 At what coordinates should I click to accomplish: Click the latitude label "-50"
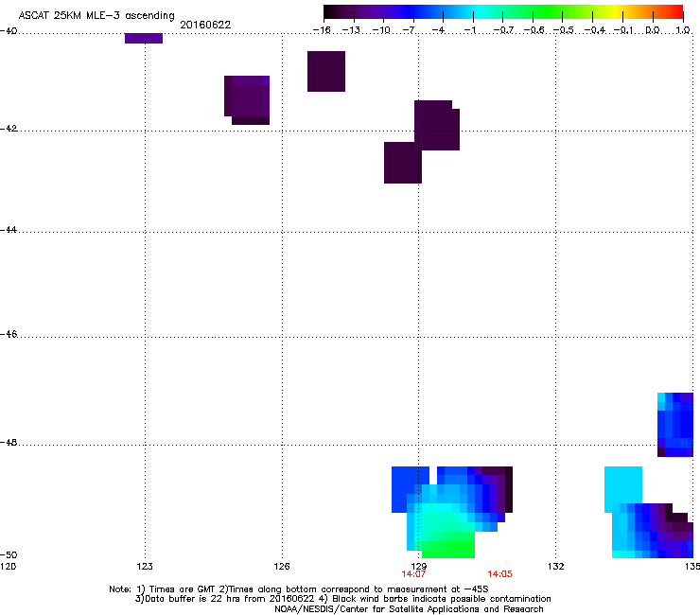pyautogui.click(x=9, y=554)
